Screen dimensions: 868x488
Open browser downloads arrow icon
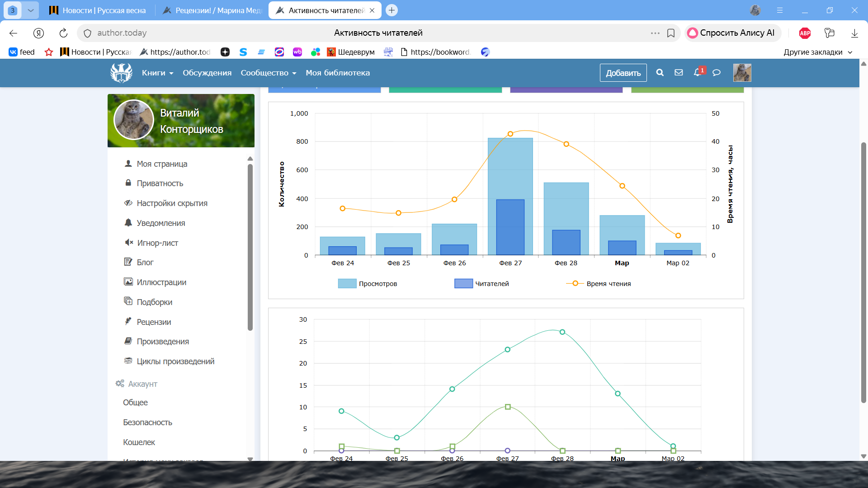(854, 33)
